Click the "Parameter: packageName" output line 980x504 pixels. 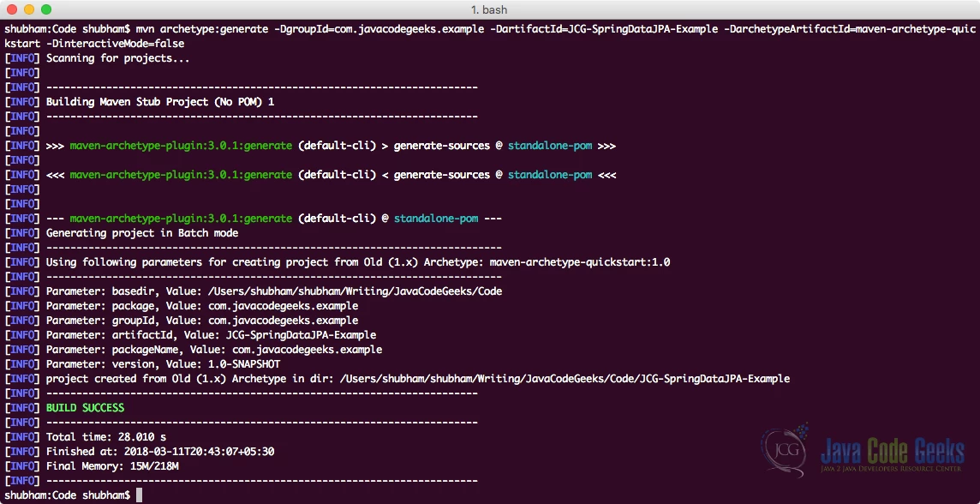[x=213, y=350]
